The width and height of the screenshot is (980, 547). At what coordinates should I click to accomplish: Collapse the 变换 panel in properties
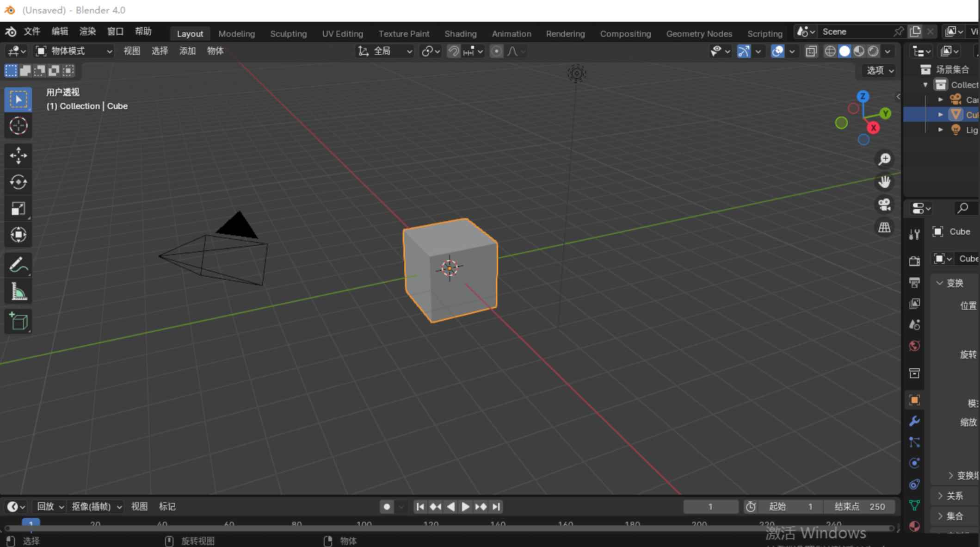tap(954, 283)
